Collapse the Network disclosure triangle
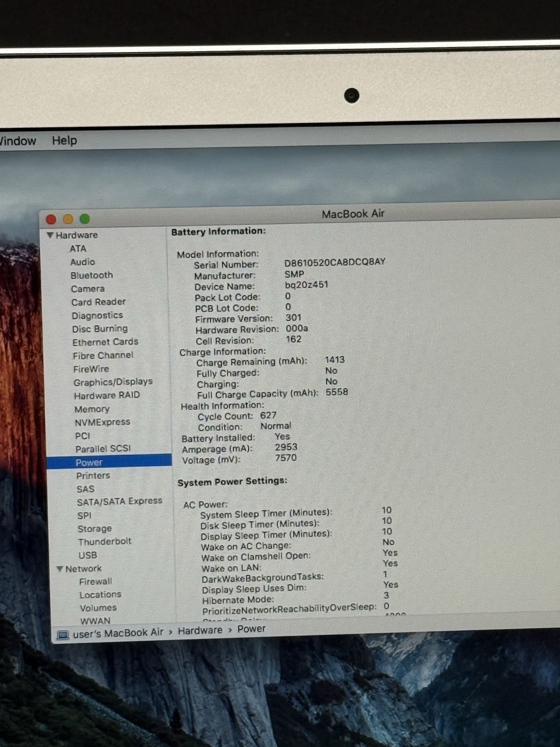The height and width of the screenshot is (747, 560). [60, 569]
